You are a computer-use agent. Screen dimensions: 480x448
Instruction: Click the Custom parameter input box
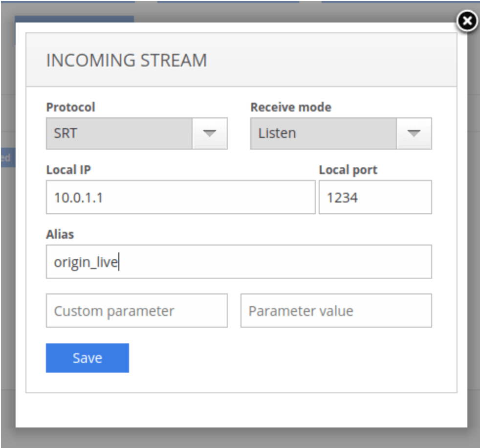click(136, 311)
